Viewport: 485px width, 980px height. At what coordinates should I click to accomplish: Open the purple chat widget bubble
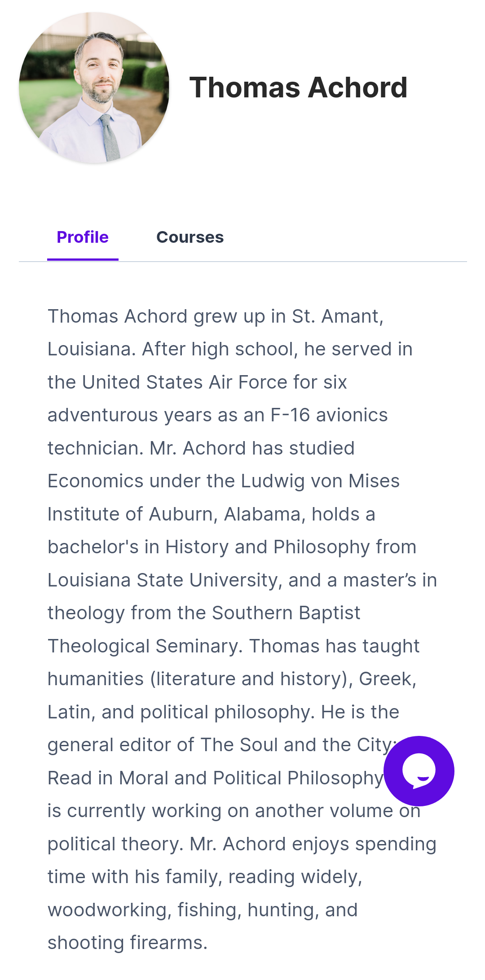point(419,771)
